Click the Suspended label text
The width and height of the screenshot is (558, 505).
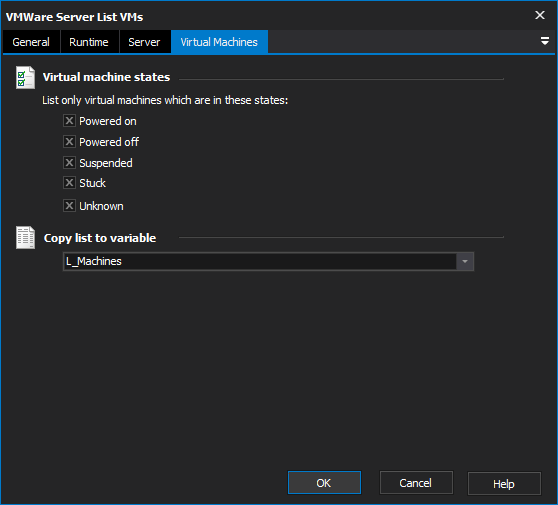click(x=106, y=163)
